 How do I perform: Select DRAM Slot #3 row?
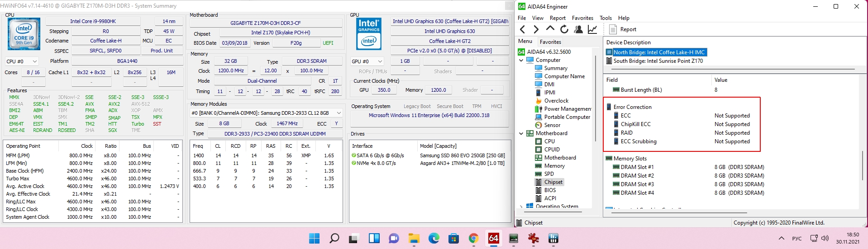[688, 184]
